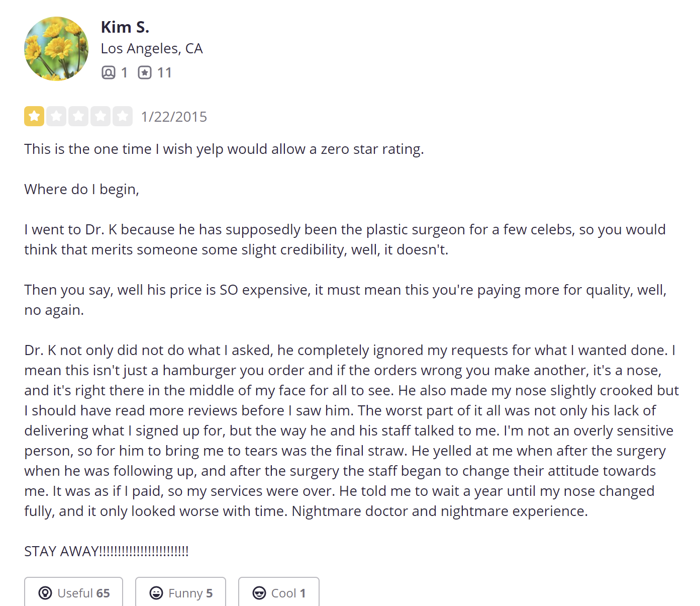Click the review count number 11
The width and height of the screenshot is (700, 606).
[x=164, y=73]
